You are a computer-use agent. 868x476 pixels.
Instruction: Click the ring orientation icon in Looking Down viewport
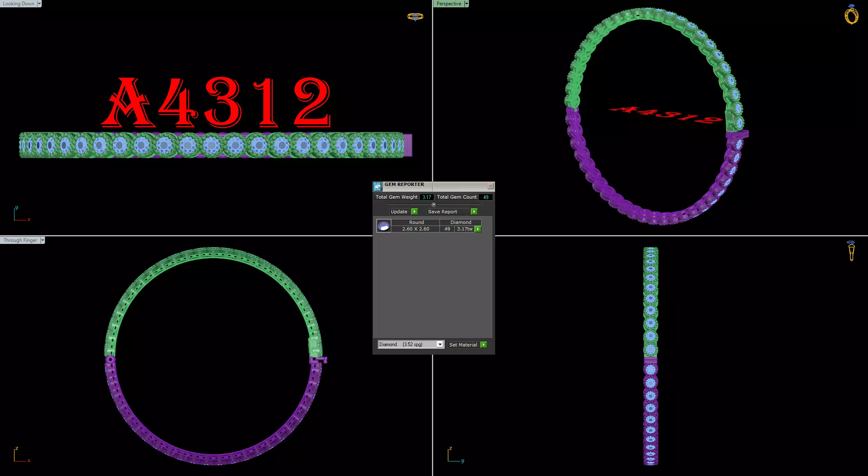(415, 16)
